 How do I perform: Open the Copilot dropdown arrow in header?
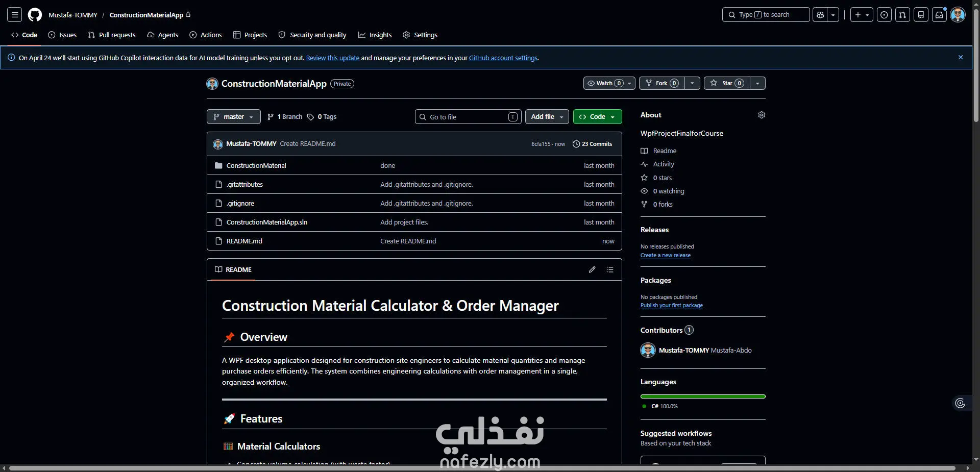(833, 15)
